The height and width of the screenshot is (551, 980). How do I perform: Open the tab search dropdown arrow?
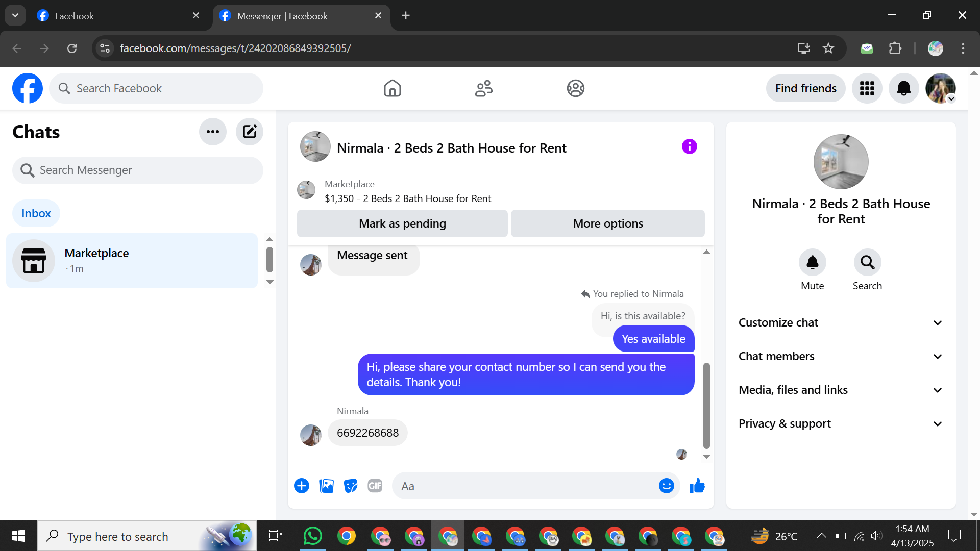click(x=15, y=15)
